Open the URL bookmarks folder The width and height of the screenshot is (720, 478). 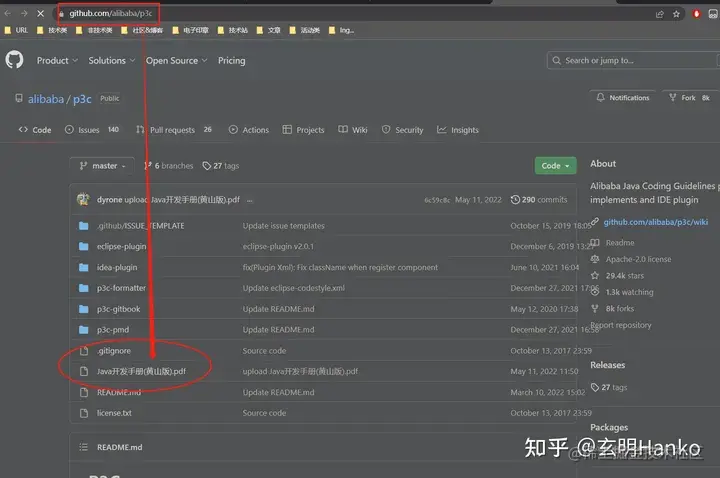coord(17,30)
